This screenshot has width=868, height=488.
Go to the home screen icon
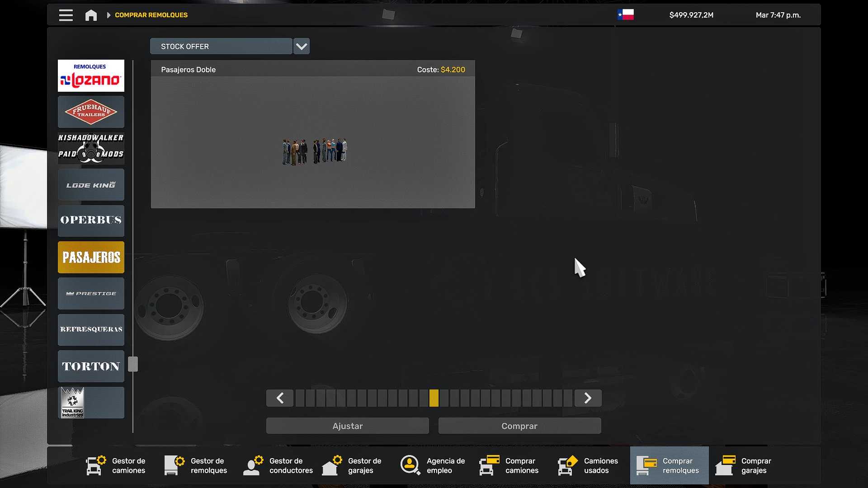[91, 15]
